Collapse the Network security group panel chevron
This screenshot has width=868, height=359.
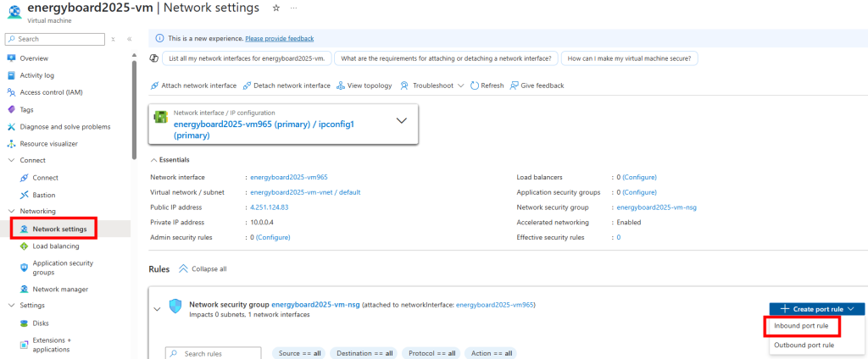tap(157, 309)
